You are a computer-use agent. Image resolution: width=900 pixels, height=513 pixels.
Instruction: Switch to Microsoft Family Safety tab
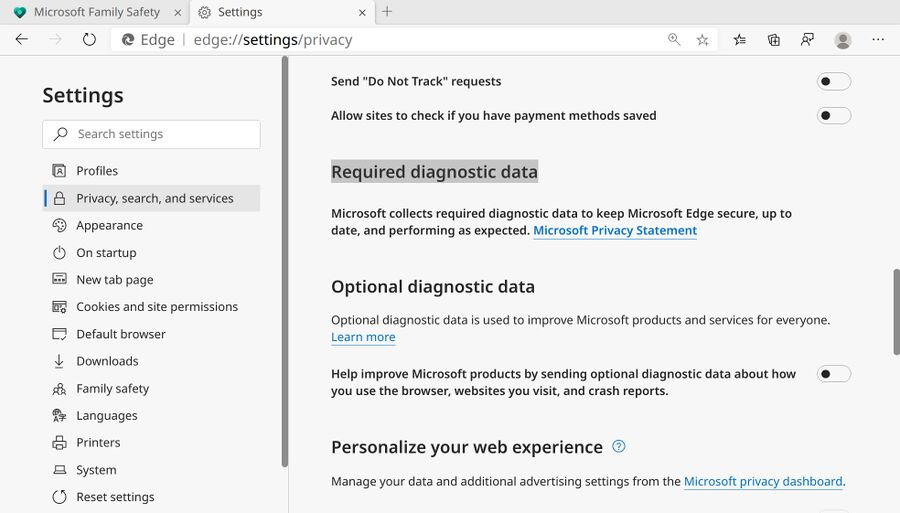95,12
